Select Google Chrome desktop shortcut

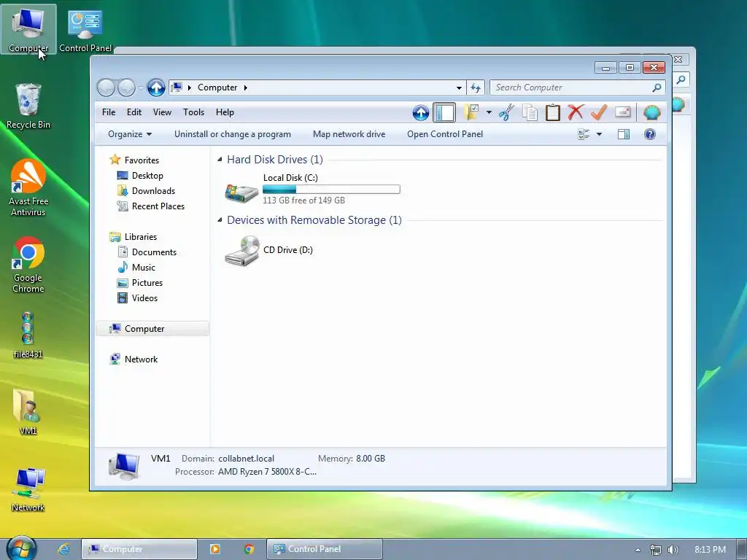tap(28, 265)
